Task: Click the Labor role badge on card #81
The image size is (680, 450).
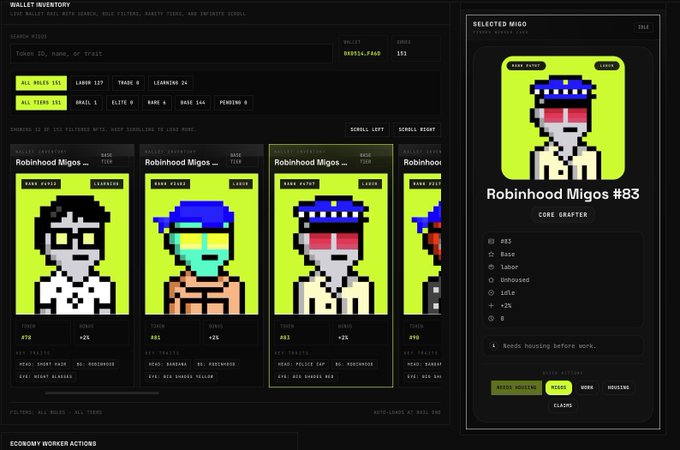Action: point(241,184)
